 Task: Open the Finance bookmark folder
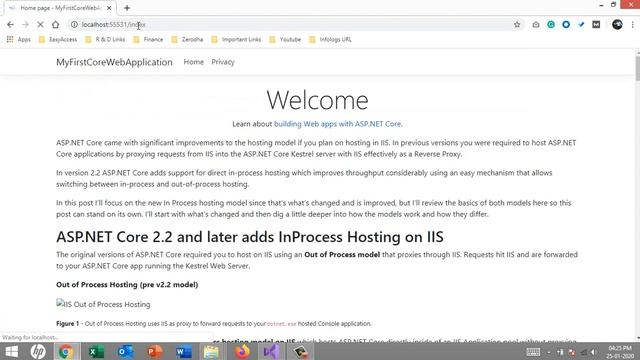point(148,40)
